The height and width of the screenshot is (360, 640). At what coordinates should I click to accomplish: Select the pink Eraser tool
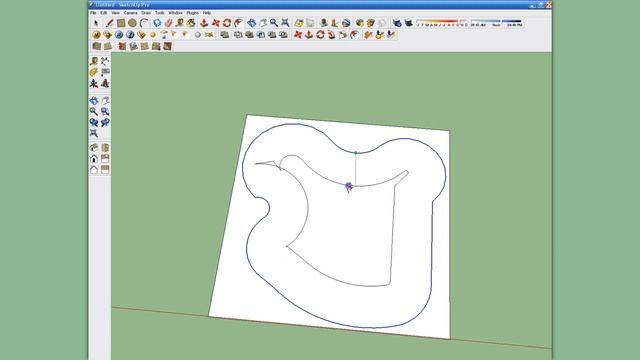[x=169, y=23]
